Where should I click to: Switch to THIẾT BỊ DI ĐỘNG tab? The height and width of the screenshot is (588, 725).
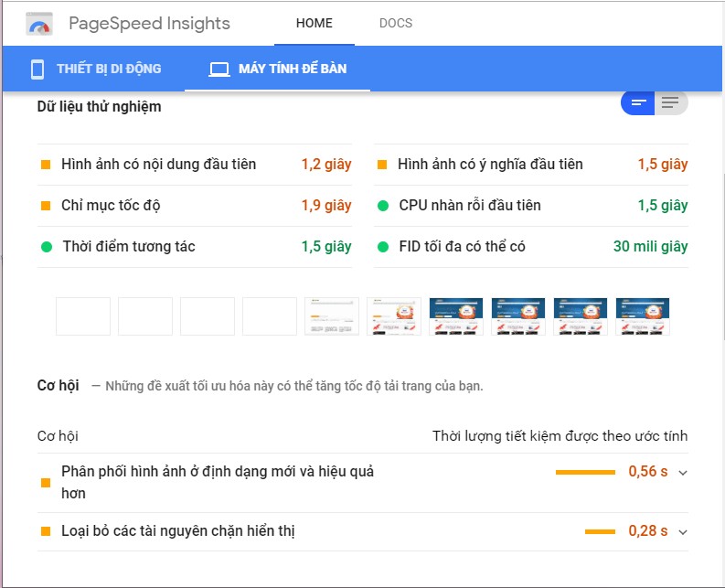click(x=96, y=69)
